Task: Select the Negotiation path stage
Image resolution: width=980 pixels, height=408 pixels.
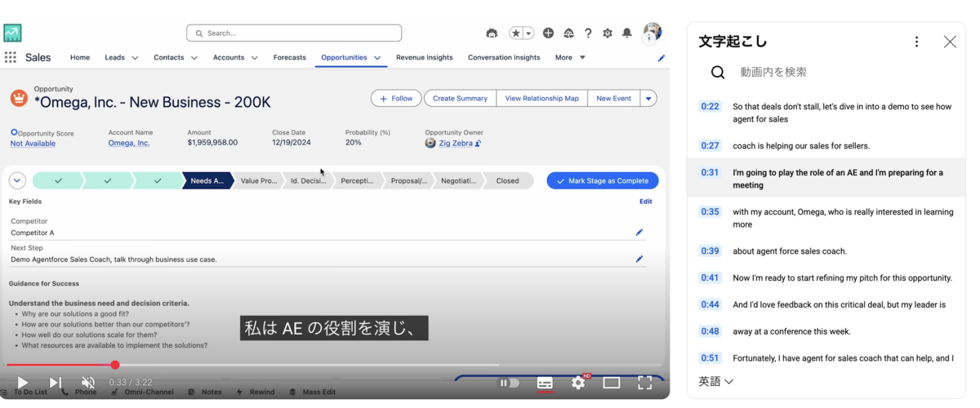Action: (458, 180)
